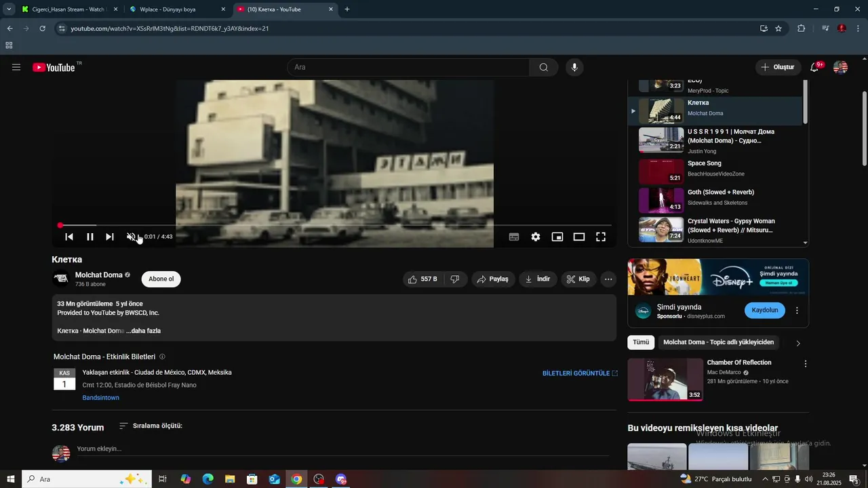Image resolution: width=868 pixels, height=488 pixels.
Task: Open the account avatar menu
Action: [x=840, y=67]
